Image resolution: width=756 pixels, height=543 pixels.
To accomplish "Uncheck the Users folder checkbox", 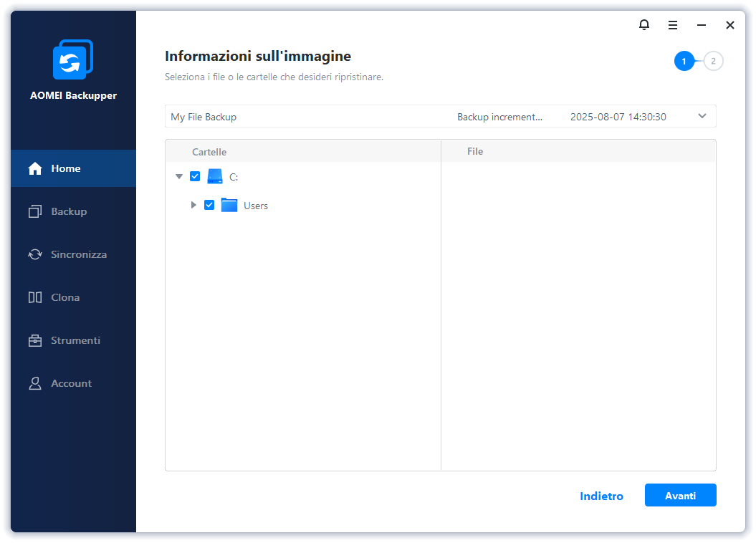I will 209,205.
